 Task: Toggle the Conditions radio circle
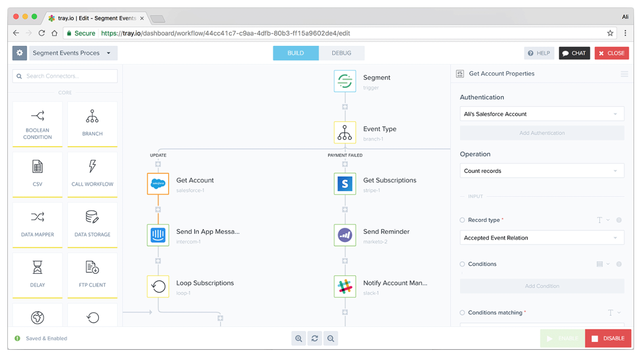[462, 264]
